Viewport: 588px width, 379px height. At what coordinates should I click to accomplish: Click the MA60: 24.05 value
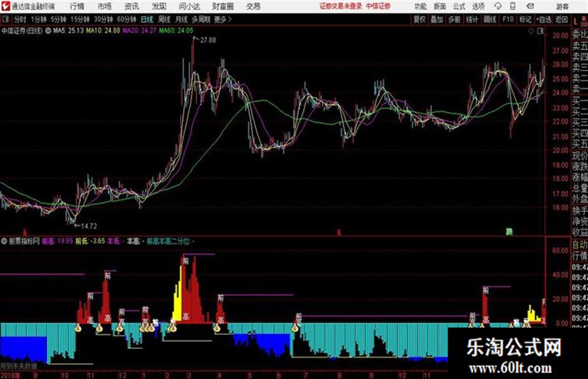(176, 30)
